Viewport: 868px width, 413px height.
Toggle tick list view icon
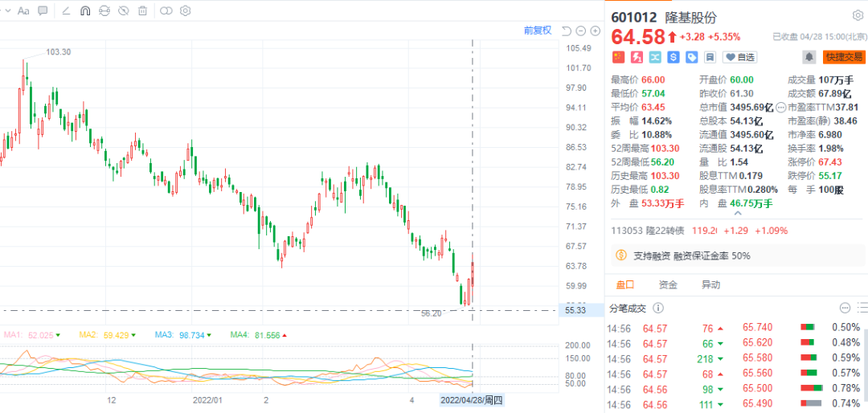(x=862, y=308)
